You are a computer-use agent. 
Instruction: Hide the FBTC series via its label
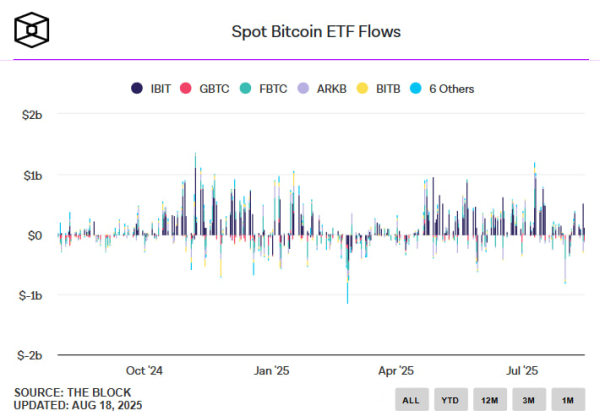pyautogui.click(x=273, y=89)
